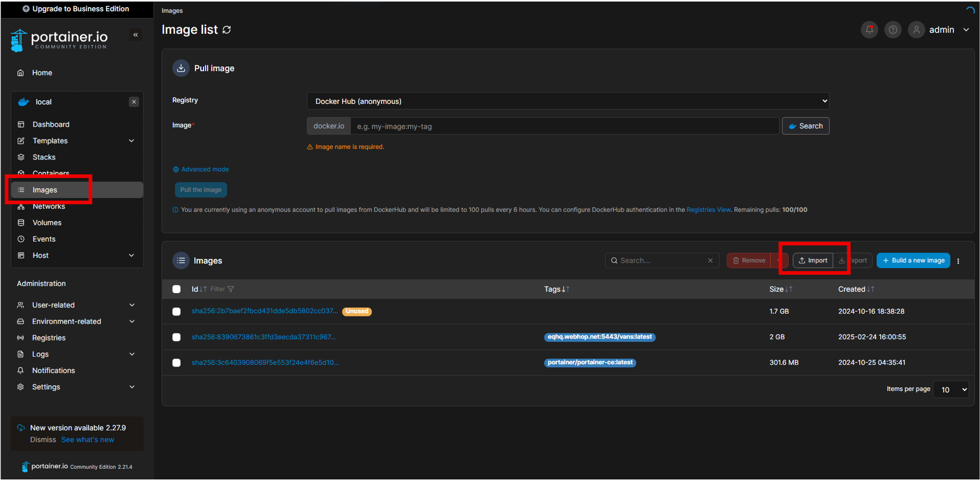Screen dimensions: 980x481
Task: Toggle the select-all images checkbox
Action: 176,289
